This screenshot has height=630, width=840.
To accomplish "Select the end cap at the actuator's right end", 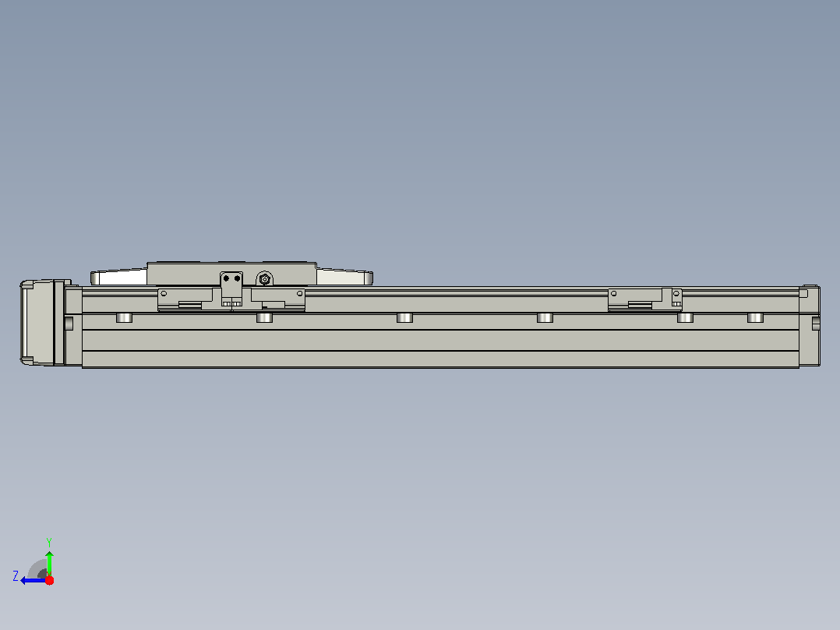I will point(810,326).
